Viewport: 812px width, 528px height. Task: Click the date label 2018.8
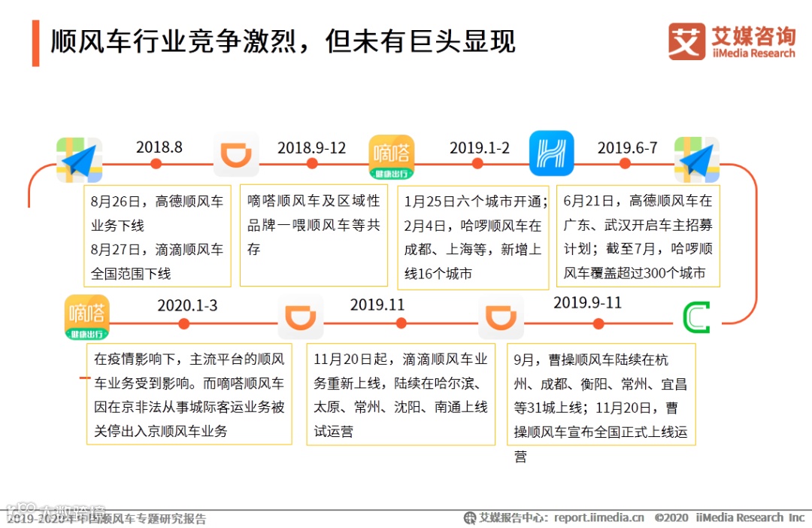coord(159,147)
